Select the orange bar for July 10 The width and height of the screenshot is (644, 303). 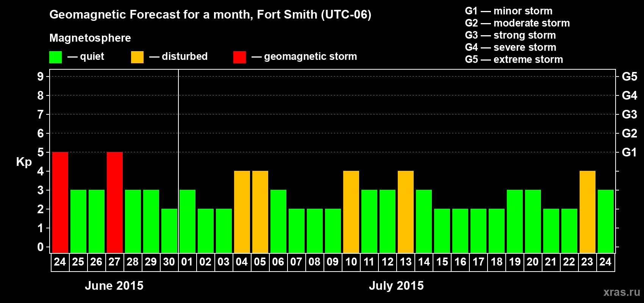[351, 212]
